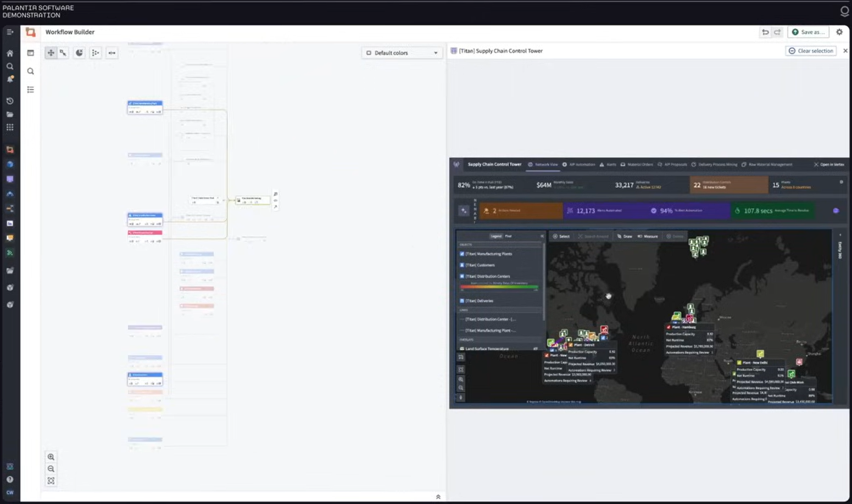Open the Home icon in left sidebar
This screenshot has height=504, width=852.
click(10, 53)
